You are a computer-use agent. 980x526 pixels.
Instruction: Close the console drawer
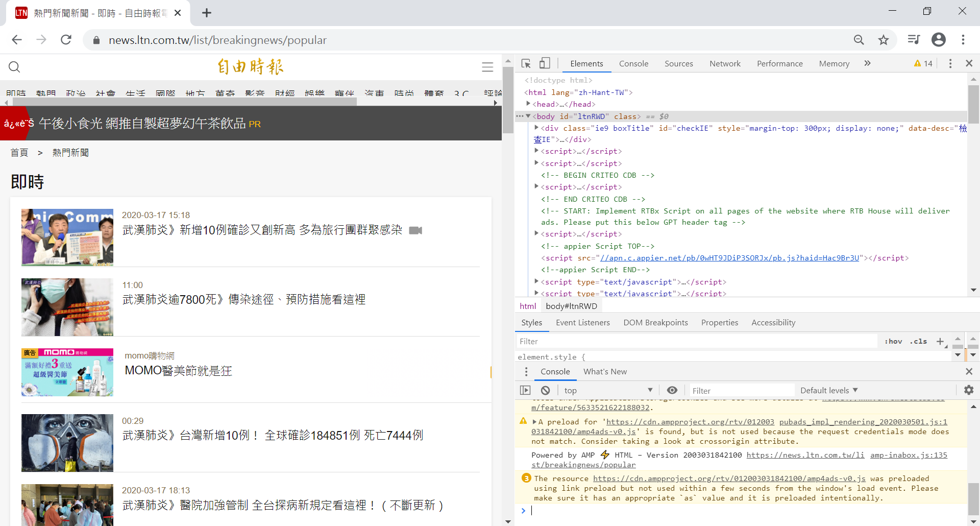click(x=969, y=372)
